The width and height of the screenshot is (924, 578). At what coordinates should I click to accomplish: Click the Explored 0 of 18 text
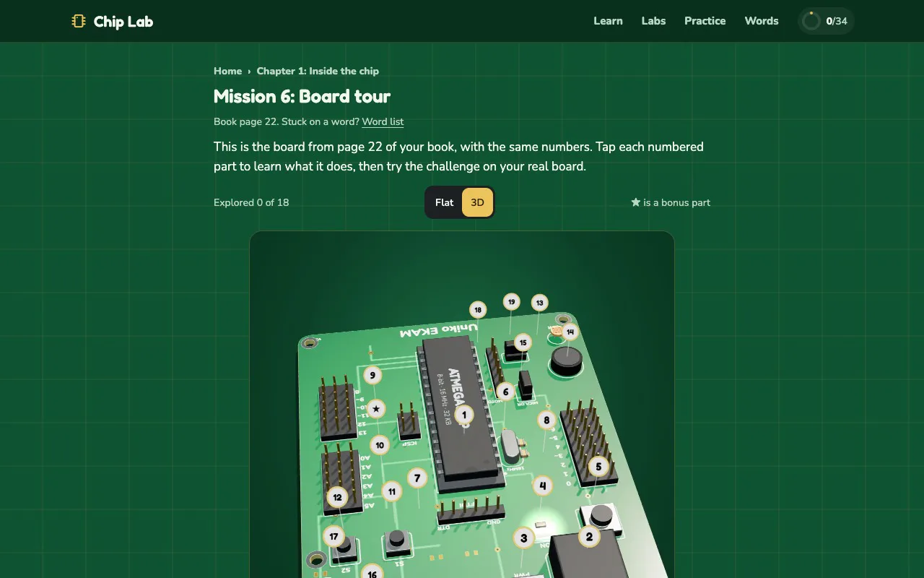click(x=251, y=202)
